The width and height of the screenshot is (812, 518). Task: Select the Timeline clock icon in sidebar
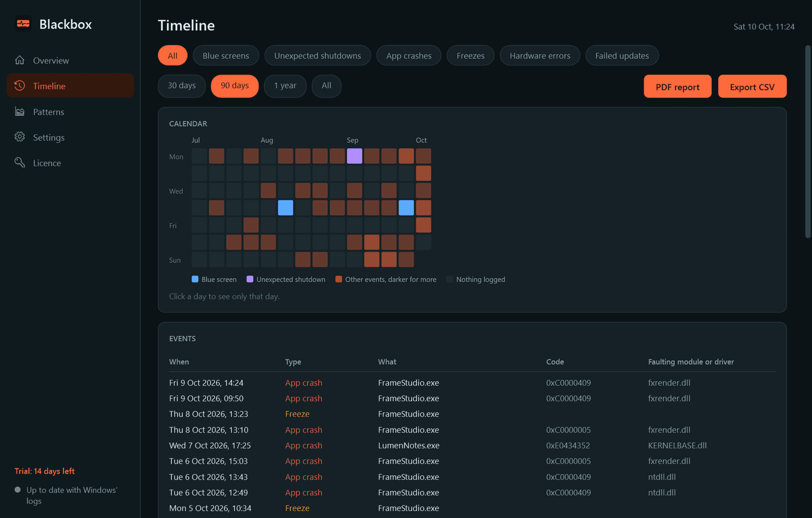click(20, 86)
